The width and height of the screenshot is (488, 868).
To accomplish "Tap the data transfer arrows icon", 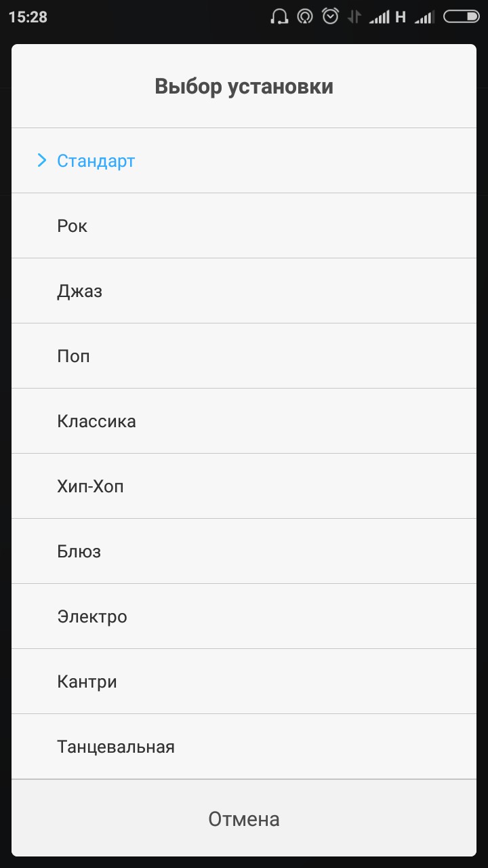I will click(x=354, y=17).
